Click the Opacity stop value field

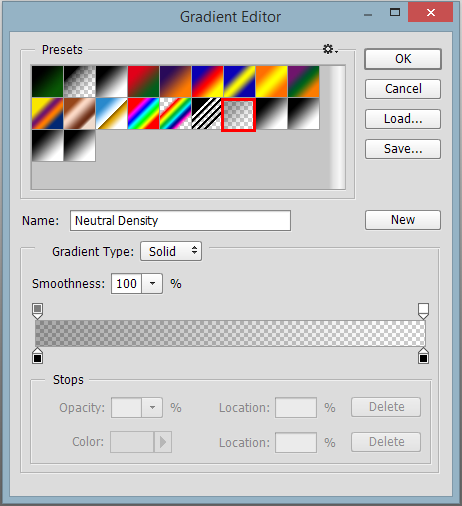(x=126, y=407)
